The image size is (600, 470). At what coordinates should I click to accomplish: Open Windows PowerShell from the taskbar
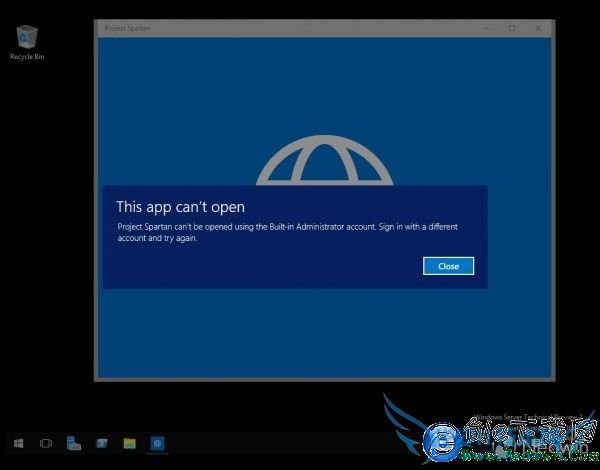click(x=101, y=443)
